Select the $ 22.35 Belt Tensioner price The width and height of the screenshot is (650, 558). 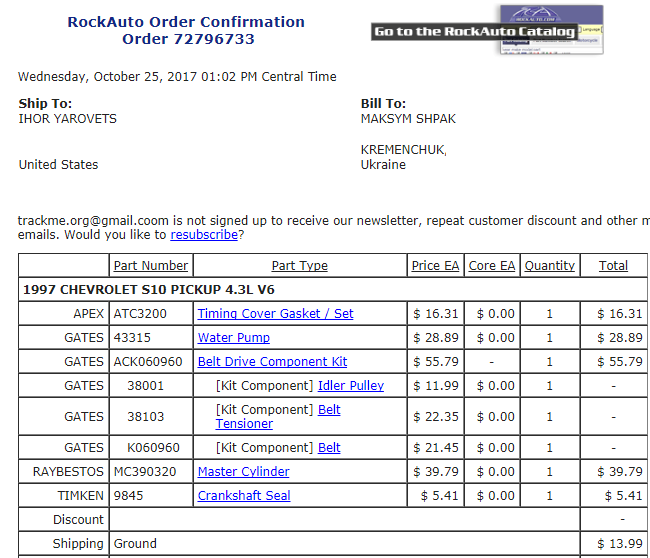pos(436,417)
